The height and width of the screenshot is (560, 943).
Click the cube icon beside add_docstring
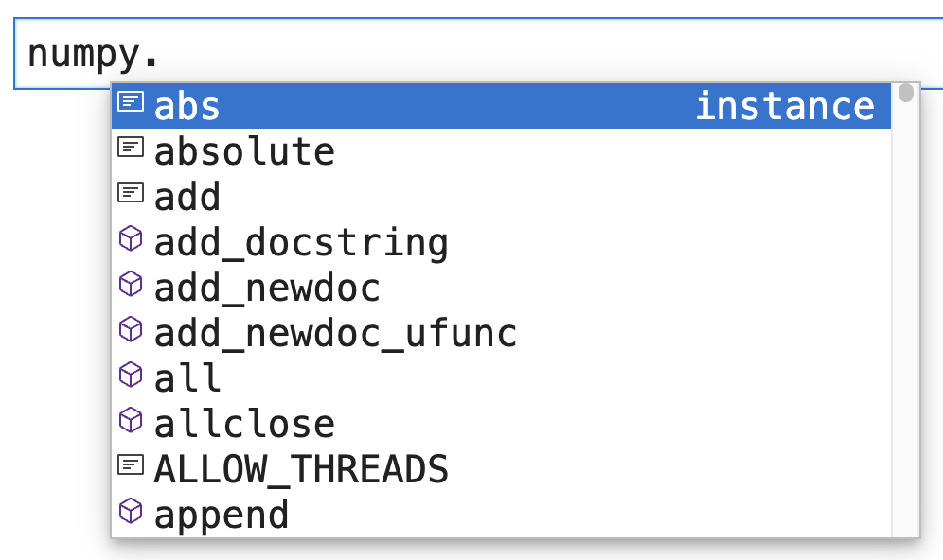pos(130,239)
